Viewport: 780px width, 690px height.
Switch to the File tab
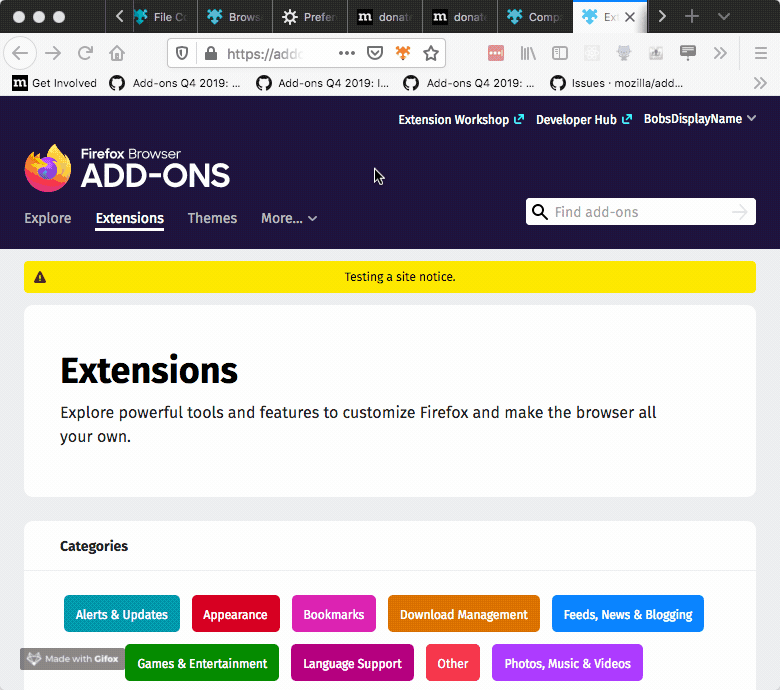[165, 17]
